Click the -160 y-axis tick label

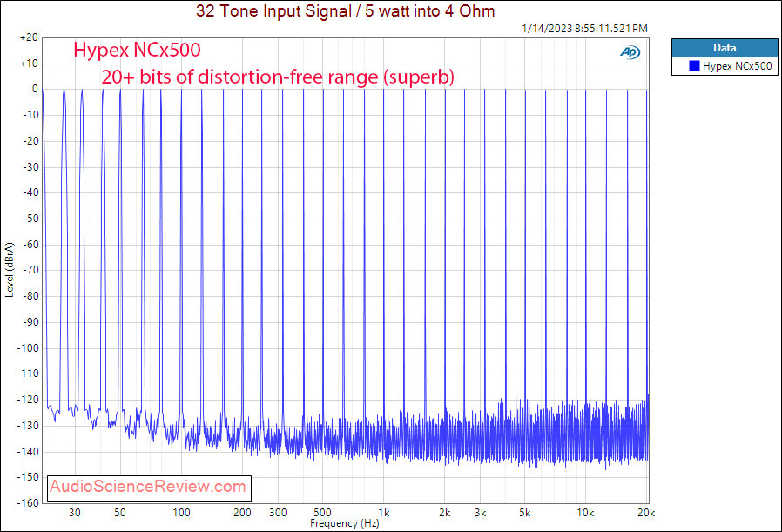[29, 502]
